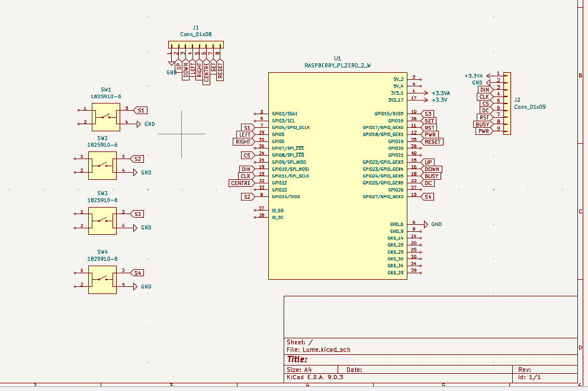588x391 pixels.
Task: Toggle the SW3 switch contact
Action: [x=102, y=220]
